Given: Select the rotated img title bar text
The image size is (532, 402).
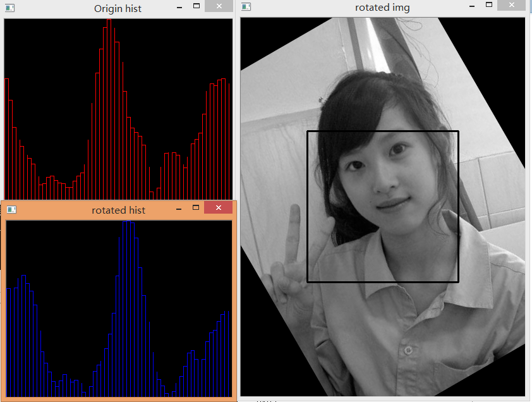Looking at the screenshot, I should pos(382,8).
